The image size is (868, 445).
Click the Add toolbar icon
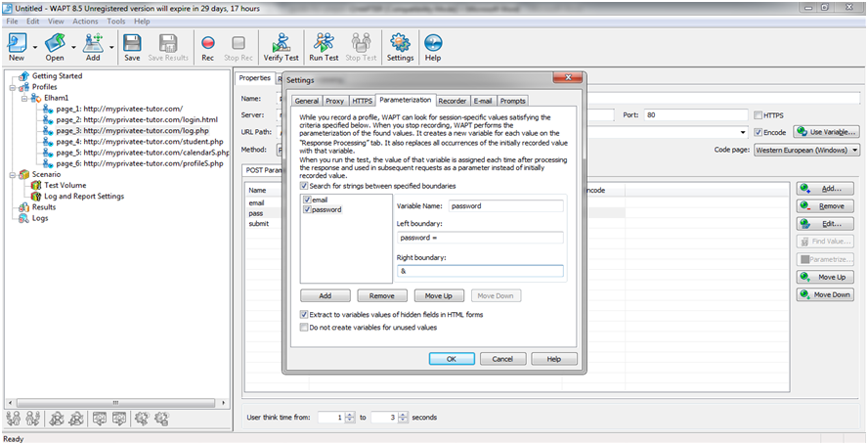coord(93,46)
